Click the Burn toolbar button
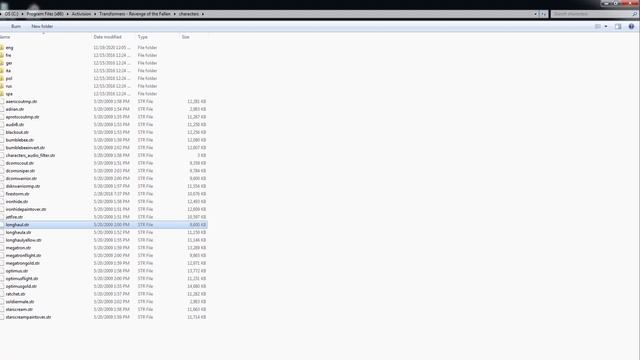 pos(16,27)
